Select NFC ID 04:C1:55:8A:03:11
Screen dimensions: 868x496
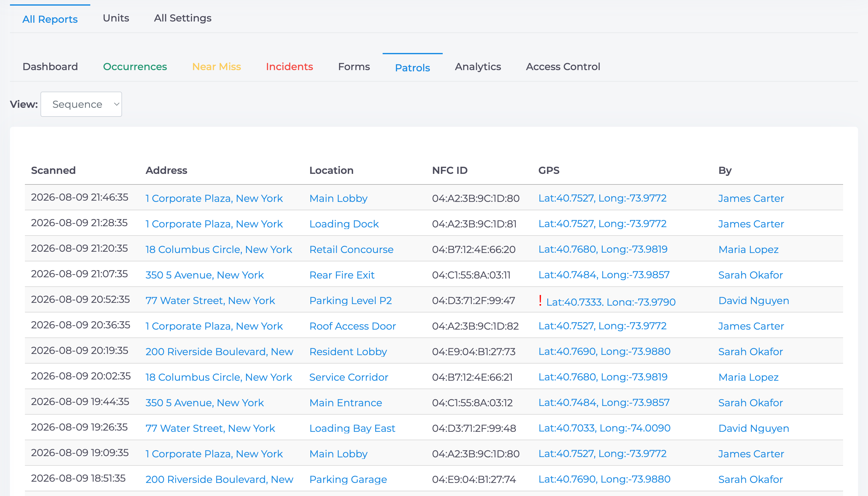[x=471, y=275]
